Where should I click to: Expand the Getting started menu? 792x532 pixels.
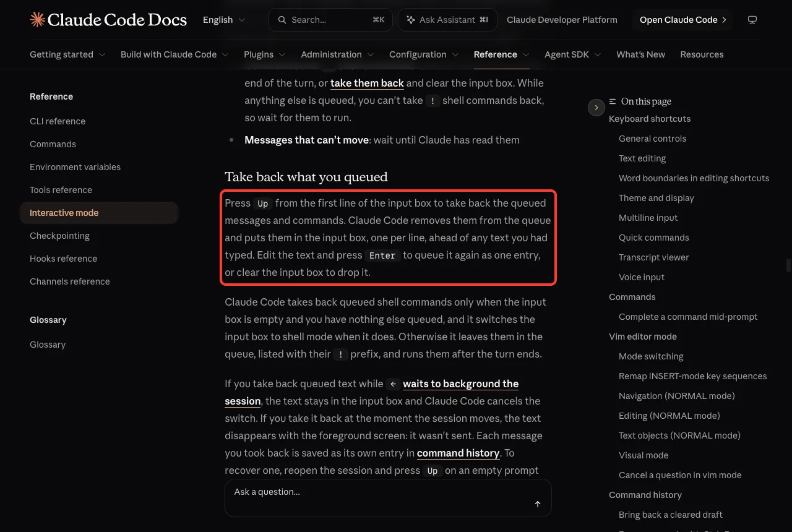pyautogui.click(x=67, y=54)
